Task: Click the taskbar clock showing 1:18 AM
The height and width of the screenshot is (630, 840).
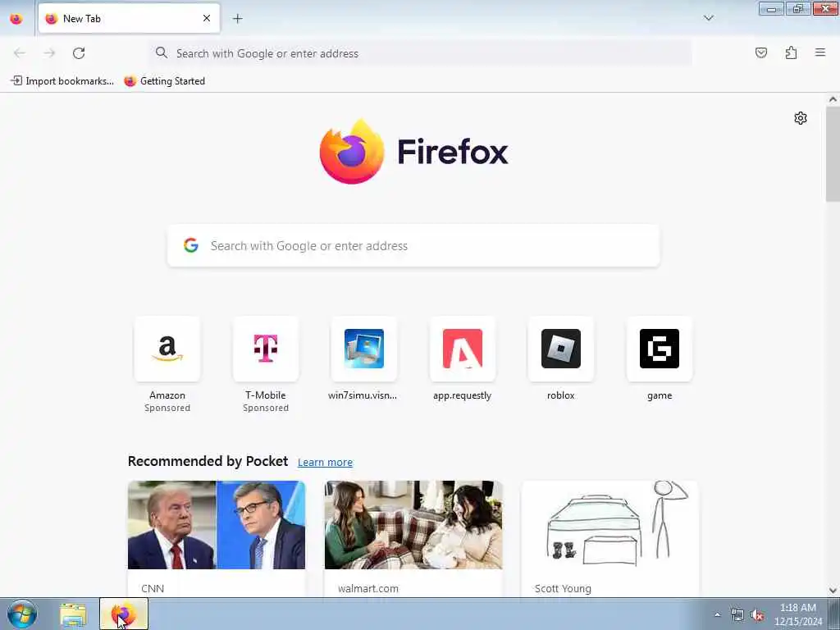Action: [x=798, y=614]
